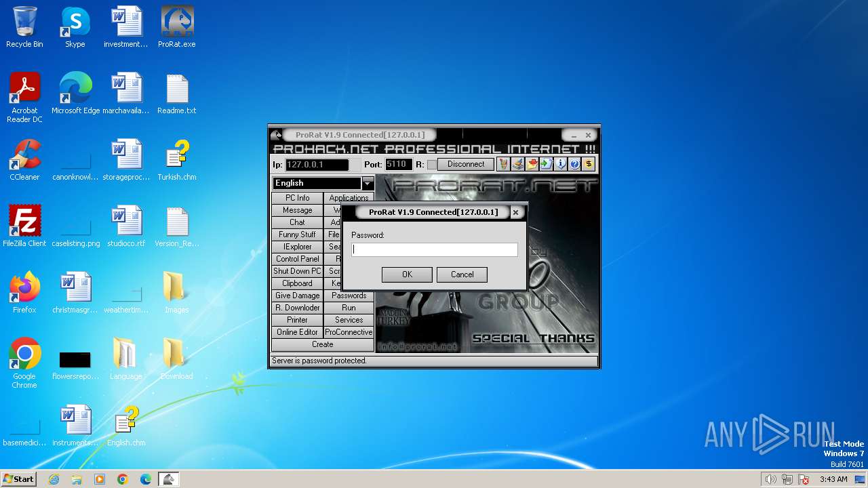This screenshot has width=868, height=488.
Task: Click the Disconnect button
Action: 466,164
